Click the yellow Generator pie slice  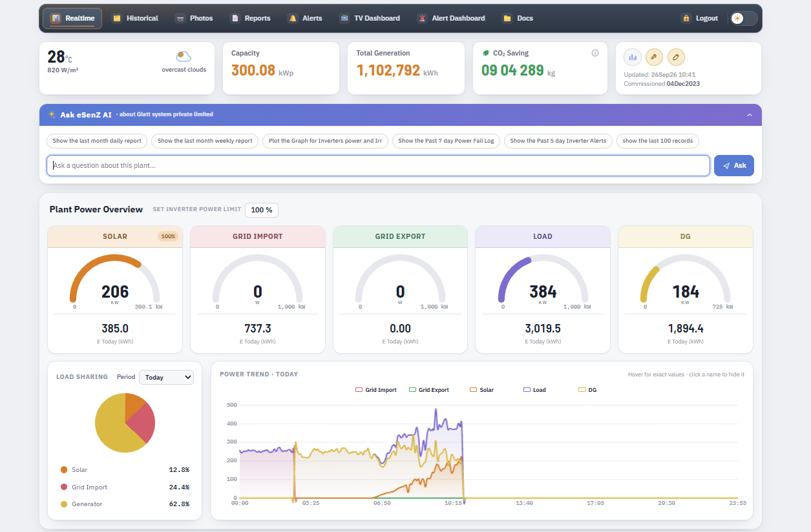(113, 427)
